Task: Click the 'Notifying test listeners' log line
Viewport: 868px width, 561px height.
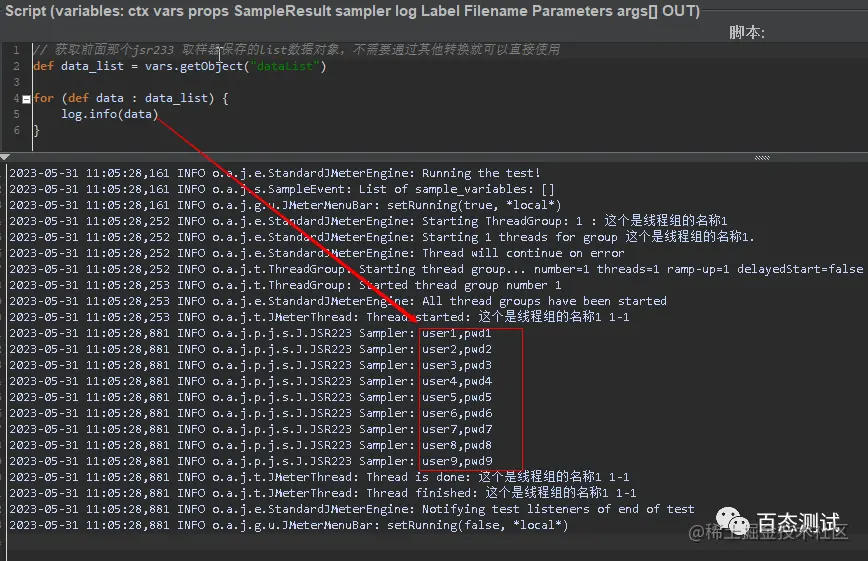Action: click(352, 509)
